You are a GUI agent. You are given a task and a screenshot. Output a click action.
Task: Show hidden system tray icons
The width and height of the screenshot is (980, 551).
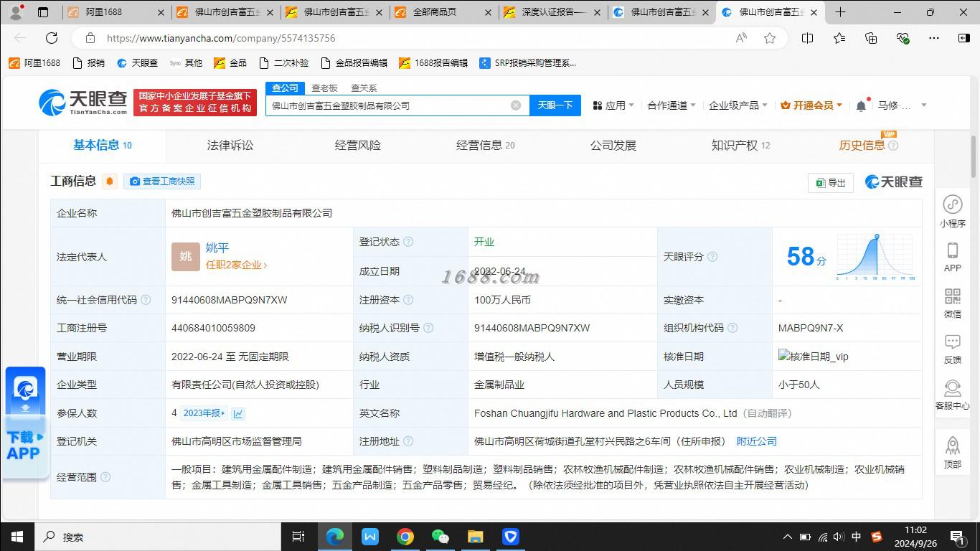tap(787, 537)
